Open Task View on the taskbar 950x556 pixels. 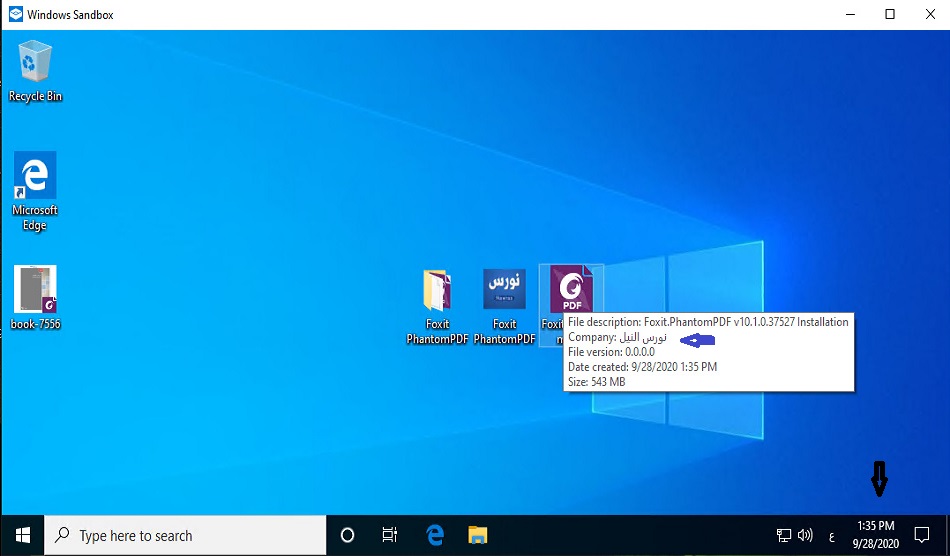[391, 535]
